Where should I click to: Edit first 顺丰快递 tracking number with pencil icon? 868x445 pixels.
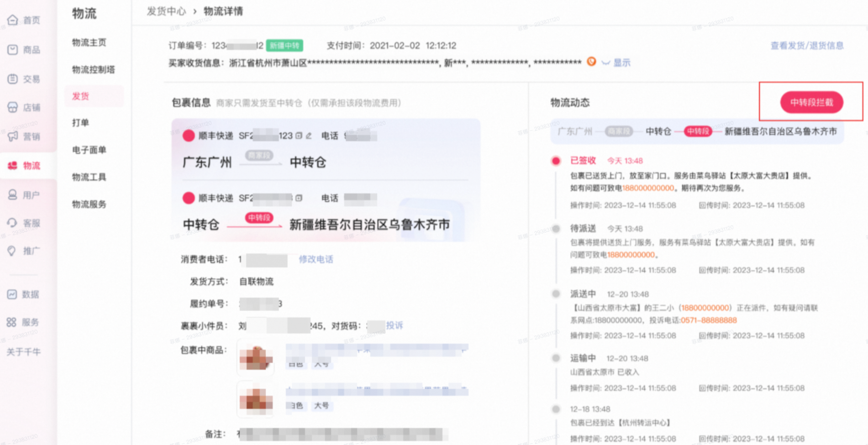(309, 136)
